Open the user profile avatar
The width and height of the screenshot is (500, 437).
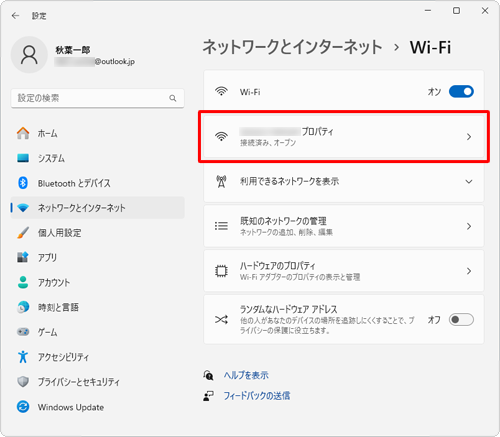point(29,55)
